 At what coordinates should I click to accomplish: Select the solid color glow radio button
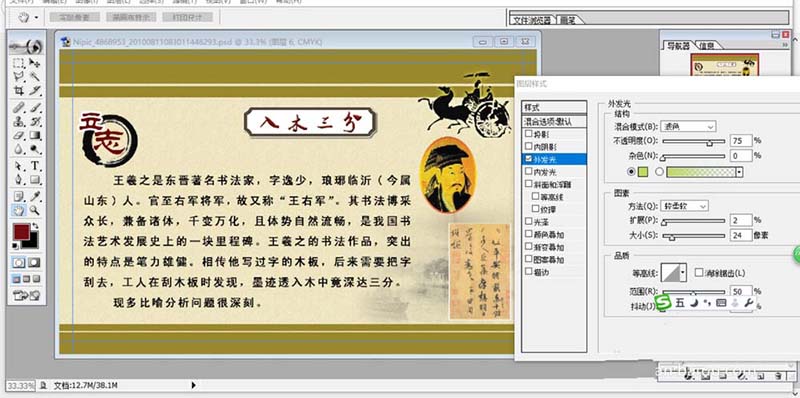[632, 172]
